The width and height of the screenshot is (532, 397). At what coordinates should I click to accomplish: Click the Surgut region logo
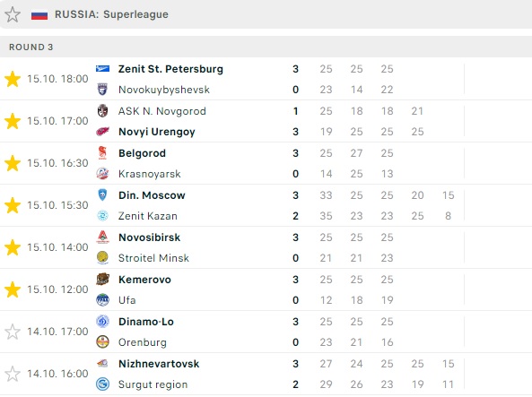(x=102, y=384)
